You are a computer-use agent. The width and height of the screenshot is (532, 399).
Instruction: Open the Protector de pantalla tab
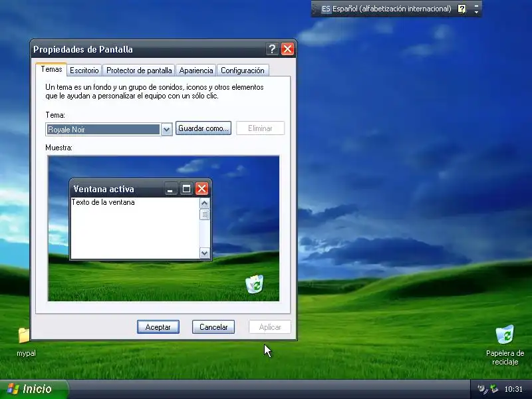click(139, 70)
